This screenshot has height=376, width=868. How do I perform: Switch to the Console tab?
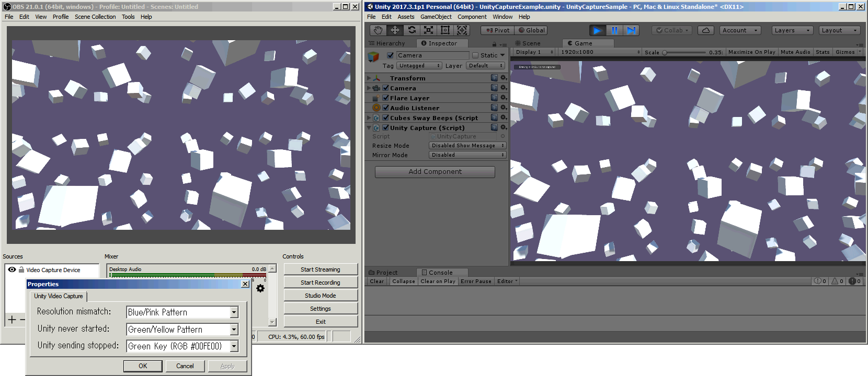pos(440,273)
